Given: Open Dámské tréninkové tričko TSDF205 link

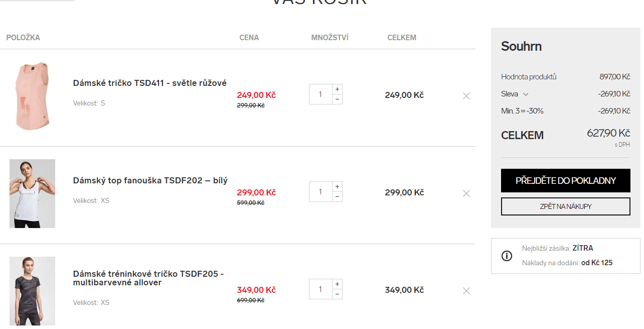Looking at the screenshot, I should [x=148, y=278].
